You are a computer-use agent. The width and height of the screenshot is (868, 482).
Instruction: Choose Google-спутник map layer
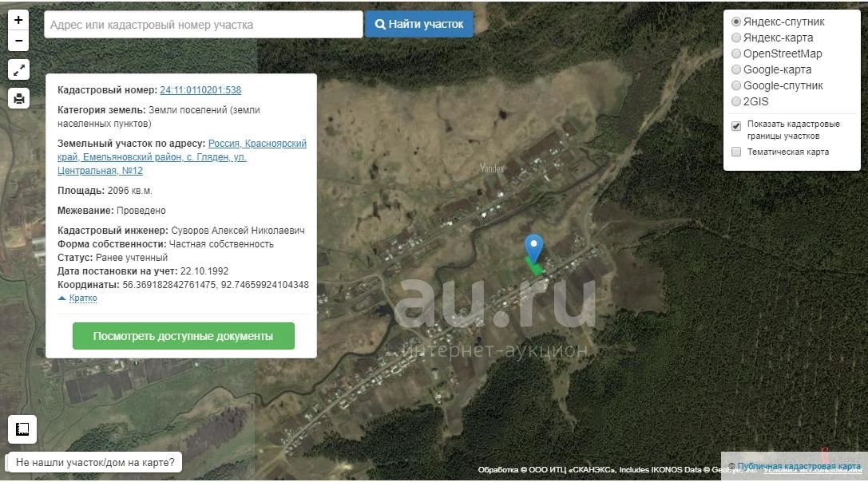coord(736,85)
